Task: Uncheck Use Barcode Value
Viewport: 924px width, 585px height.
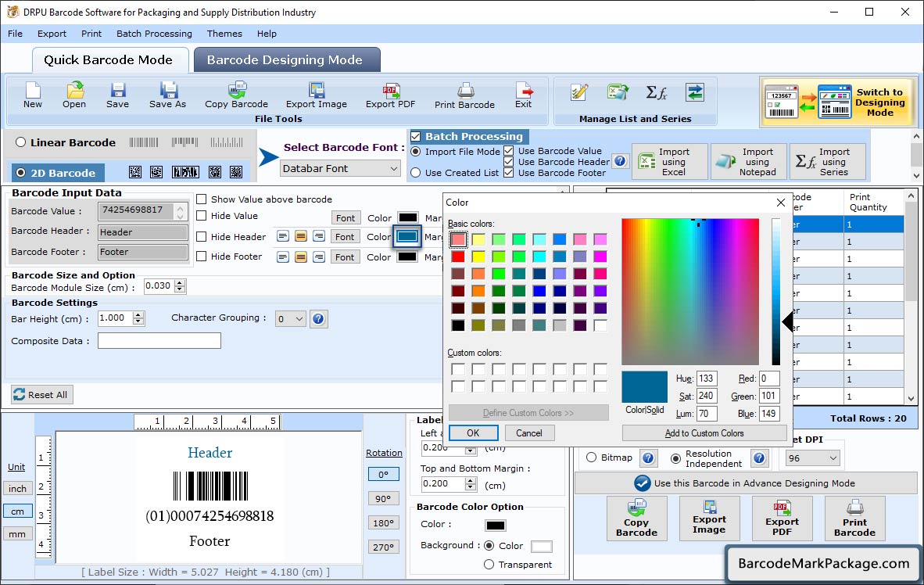Action: point(509,151)
